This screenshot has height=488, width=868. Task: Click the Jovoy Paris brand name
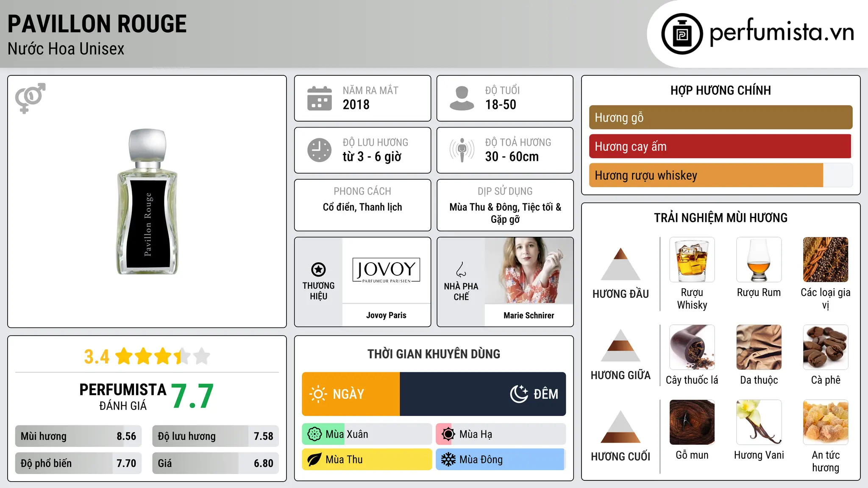point(386,315)
